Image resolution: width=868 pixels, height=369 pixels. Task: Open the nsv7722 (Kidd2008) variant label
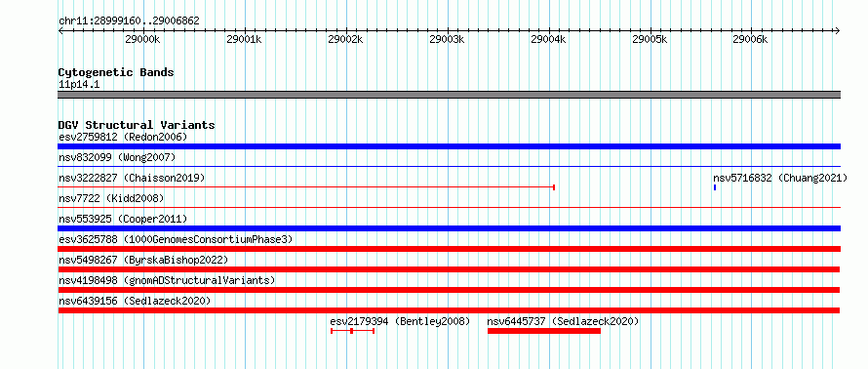point(111,198)
